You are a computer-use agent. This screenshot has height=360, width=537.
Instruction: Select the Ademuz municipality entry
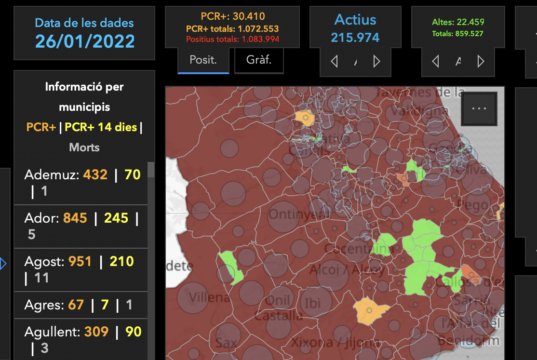pyautogui.click(x=81, y=183)
